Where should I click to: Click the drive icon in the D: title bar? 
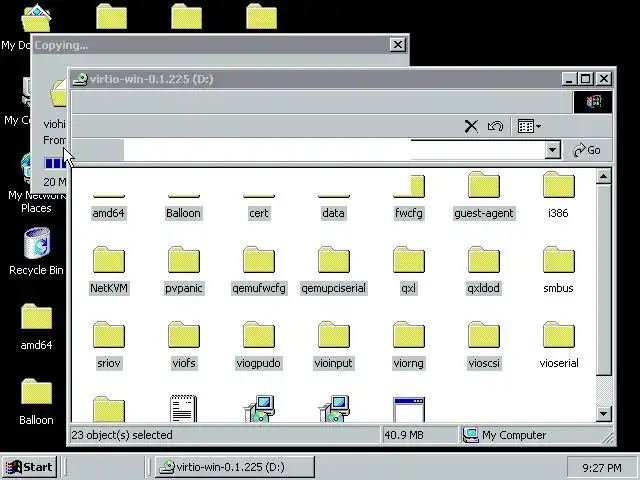pyautogui.click(x=80, y=79)
